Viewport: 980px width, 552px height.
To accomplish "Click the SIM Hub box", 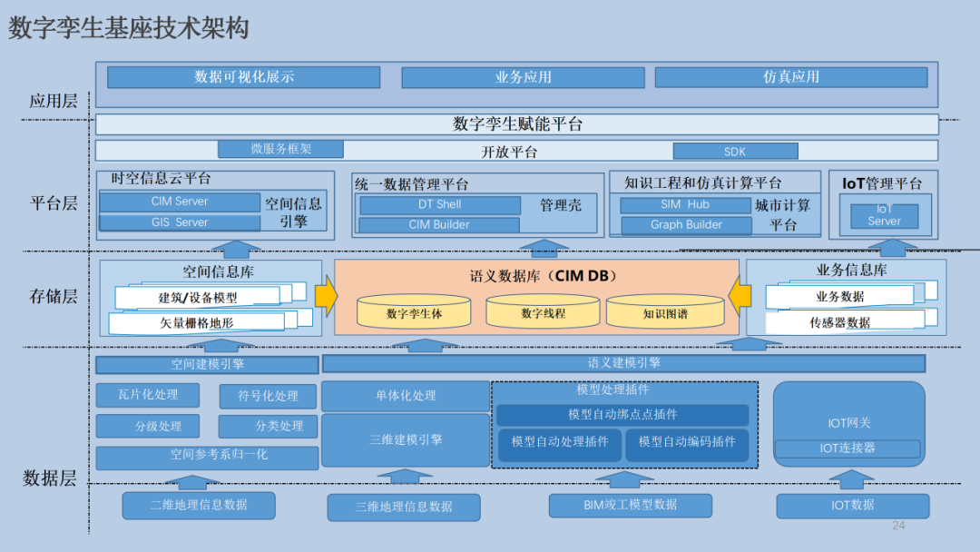I will pos(686,204).
